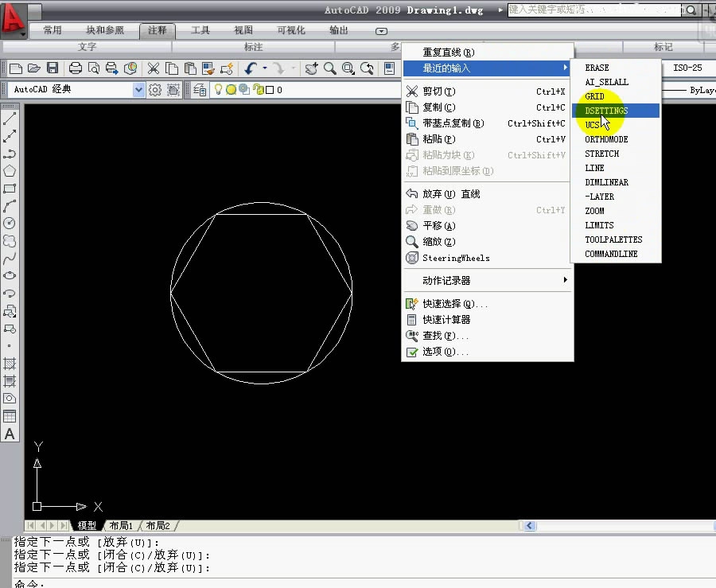The height and width of the screenshot is (588, 716).
Task: Toggle the layer lightbulb on or off
Action: point(216,89)
